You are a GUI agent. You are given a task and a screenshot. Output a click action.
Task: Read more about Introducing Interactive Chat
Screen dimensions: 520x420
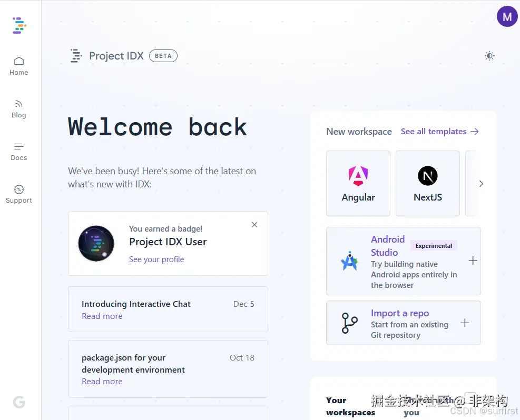102,316
